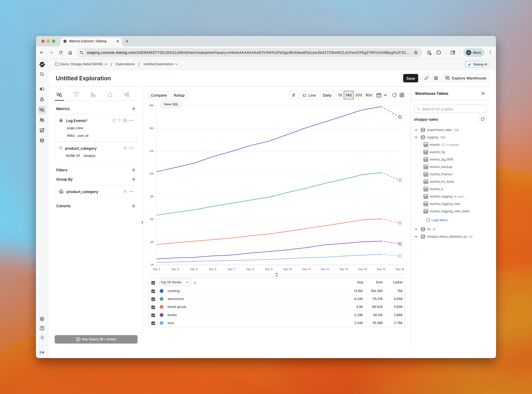Click the Save button
The height and width of the screenshot is (394, 532).
tap(410, 78)
